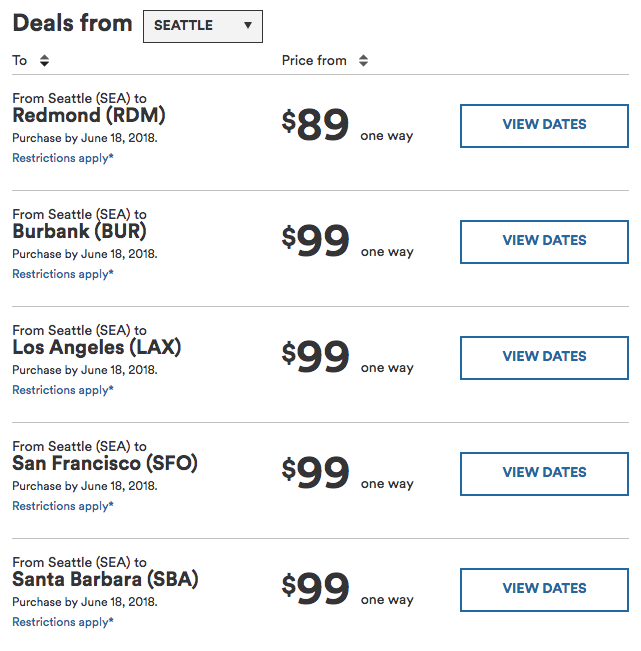This screenshot has height=651, width=641.
Task: Click the Los Angeles (LAX) destination heading
Action: 97,348
